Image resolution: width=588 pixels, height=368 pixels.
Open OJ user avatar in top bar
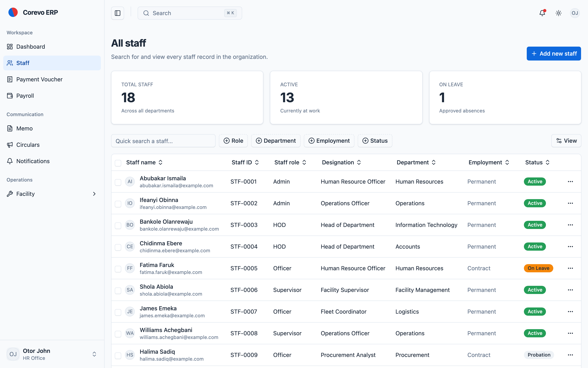575,13
